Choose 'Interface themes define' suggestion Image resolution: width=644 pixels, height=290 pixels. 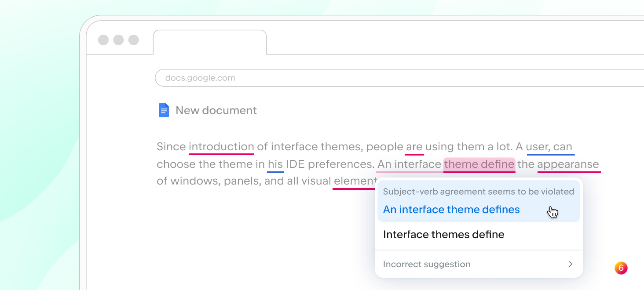(x=443, y=235)
